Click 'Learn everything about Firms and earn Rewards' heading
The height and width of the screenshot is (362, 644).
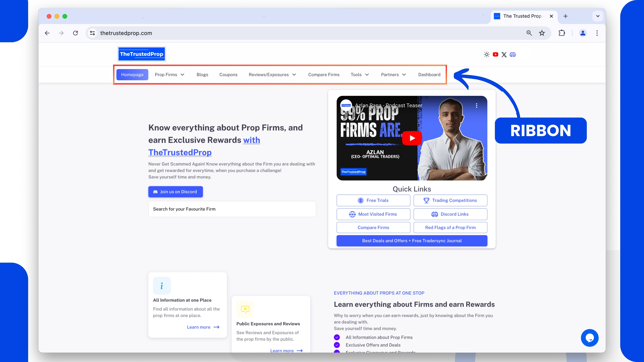point(414,304)
